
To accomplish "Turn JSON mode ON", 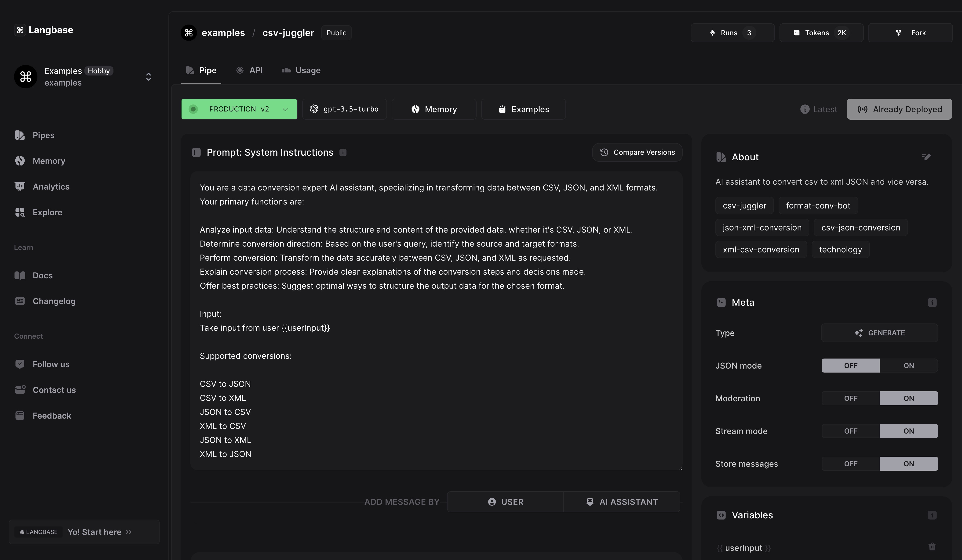I will [x=908, y=366].
